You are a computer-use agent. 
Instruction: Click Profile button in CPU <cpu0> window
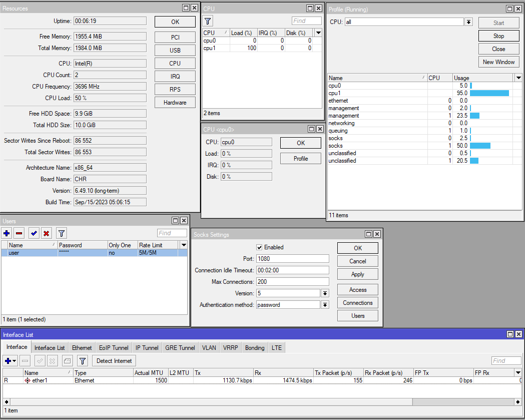click(301, 158)
